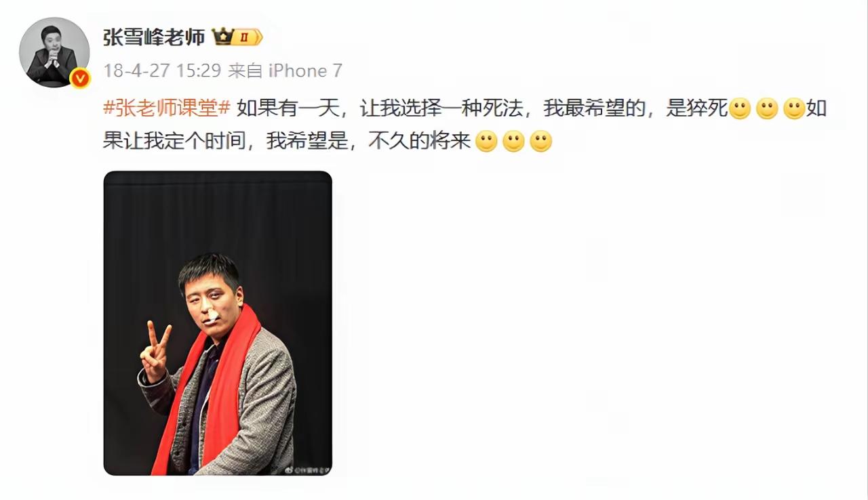Click the middle smiley in the first text line
The height and width of the screenshot is (500, 868).
pos(767,109)
